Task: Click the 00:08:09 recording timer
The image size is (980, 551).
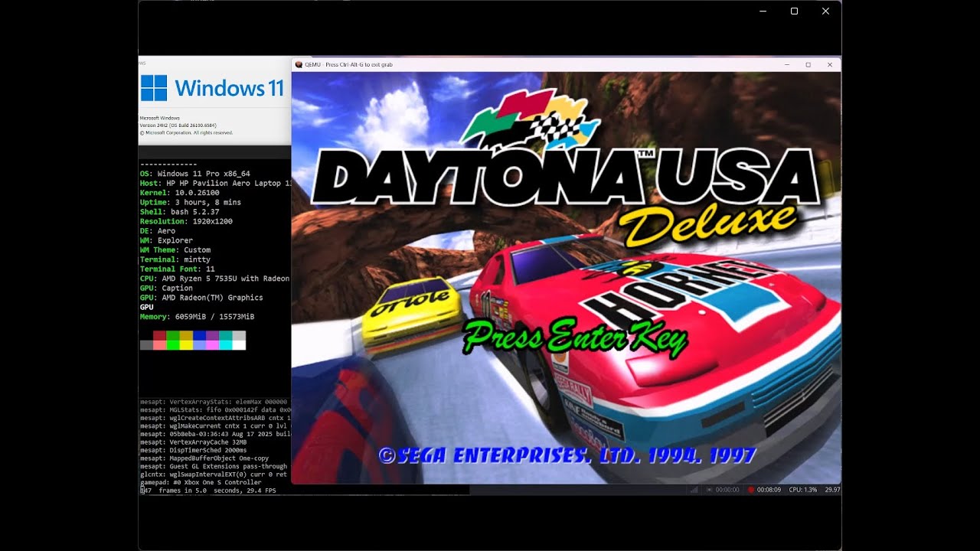Action: pos(769,490)
